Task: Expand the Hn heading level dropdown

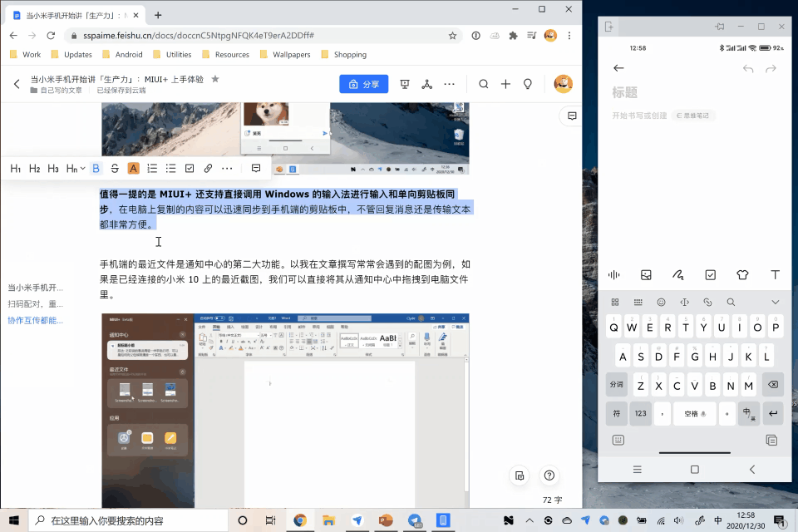Action: (x=76, y=169)
